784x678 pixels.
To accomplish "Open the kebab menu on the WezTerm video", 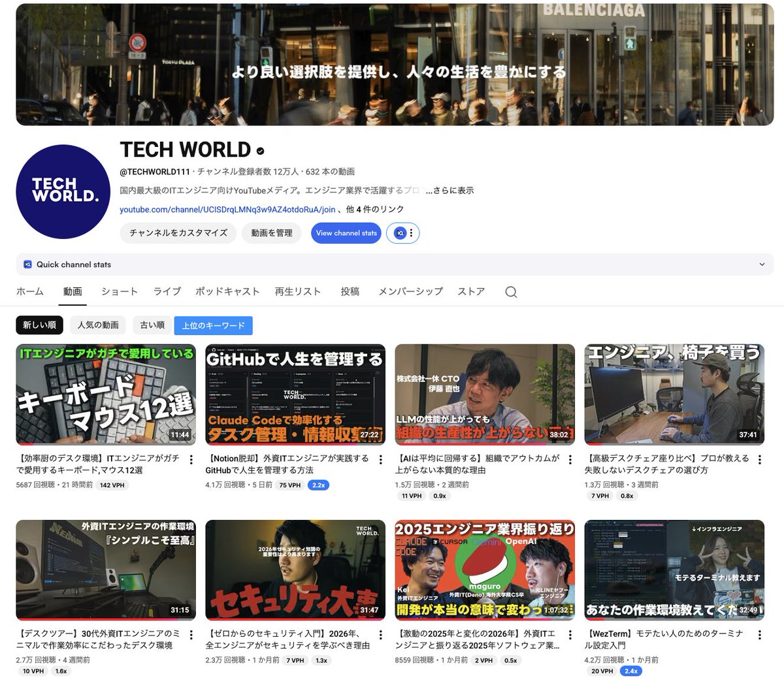I will (x=760, y=634).
